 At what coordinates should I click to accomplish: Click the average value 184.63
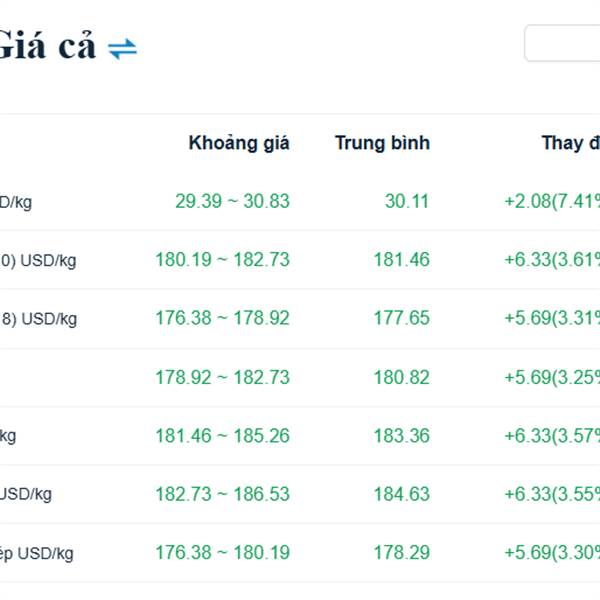pos(401,494)
